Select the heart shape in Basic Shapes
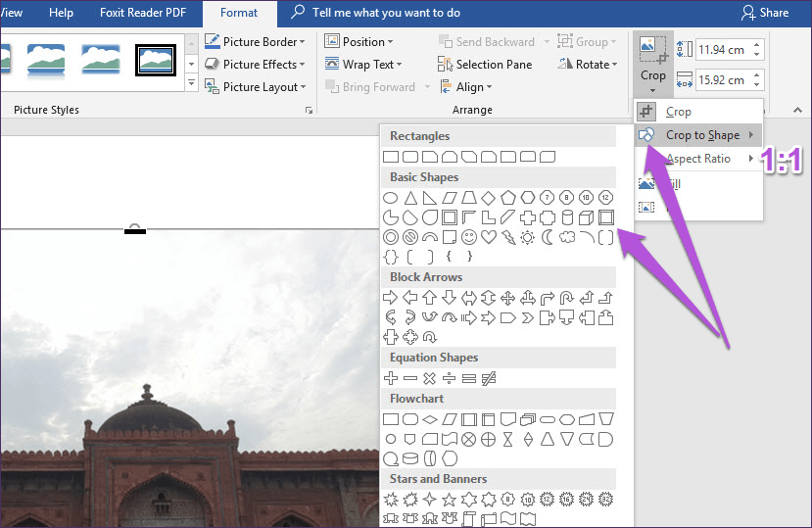 coord(488,237)
